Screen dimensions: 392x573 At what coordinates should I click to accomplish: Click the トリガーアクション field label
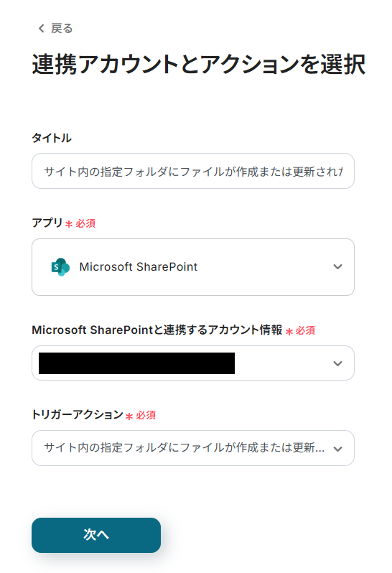(x=78, y=414)
